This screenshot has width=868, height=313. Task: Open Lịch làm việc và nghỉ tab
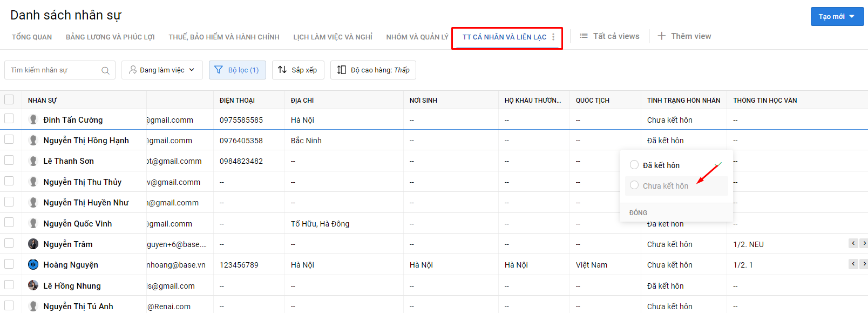click(333, 37)
